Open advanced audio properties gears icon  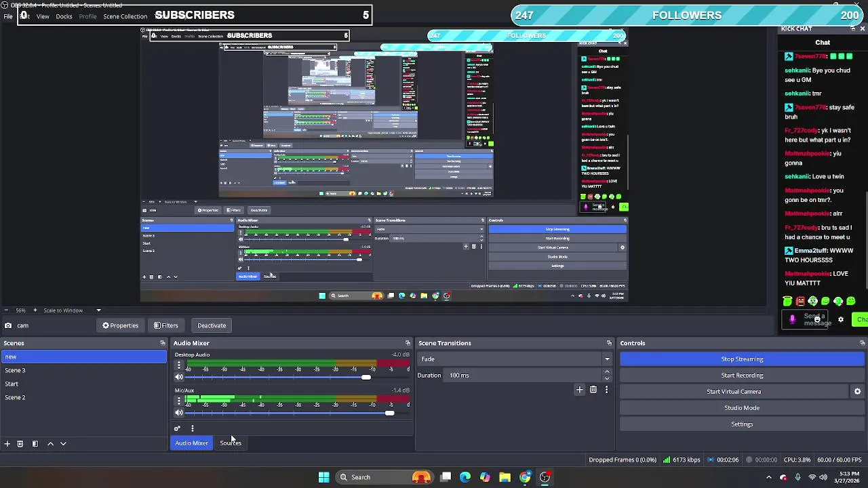pyautogui.click(x=177, y=428)
